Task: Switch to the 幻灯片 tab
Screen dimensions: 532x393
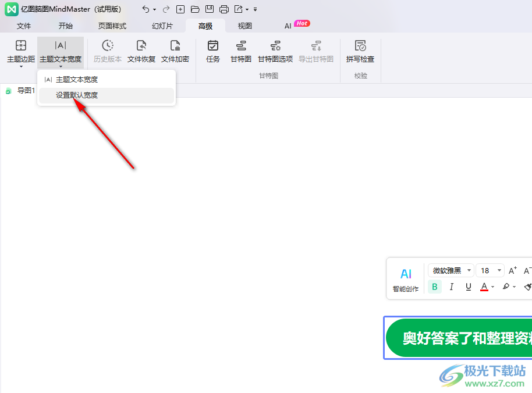Action: click(162, 26)
